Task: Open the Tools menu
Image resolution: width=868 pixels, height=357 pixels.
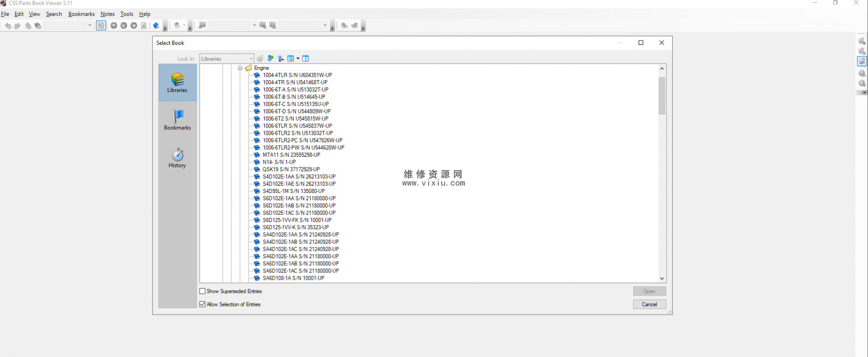Action: pos(127,14)
